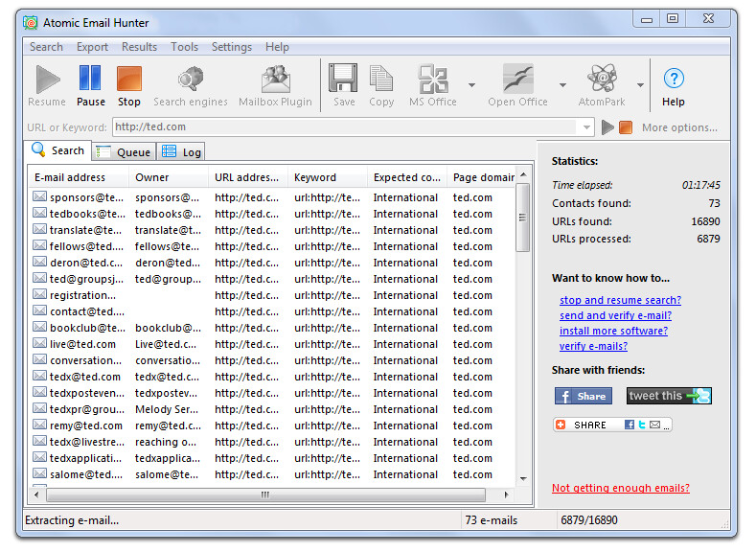
Task: Click the results list scroll up arrow
Action: coord(523,174)
